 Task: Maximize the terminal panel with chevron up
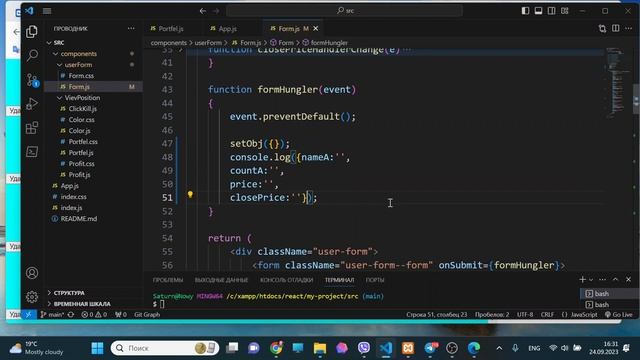[616, 280]
